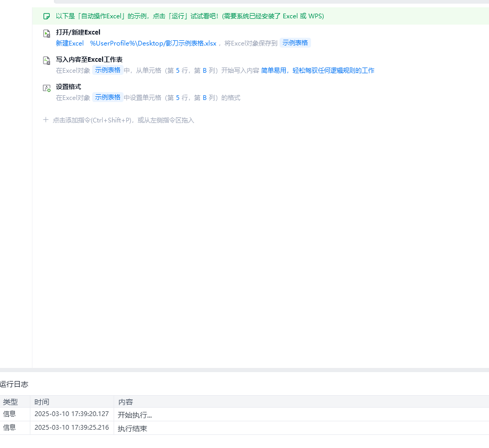The image size is (489, 448).
Task: Click the 示例表格 variable tag in the 打开/新建Excel row
Action: 295,43
